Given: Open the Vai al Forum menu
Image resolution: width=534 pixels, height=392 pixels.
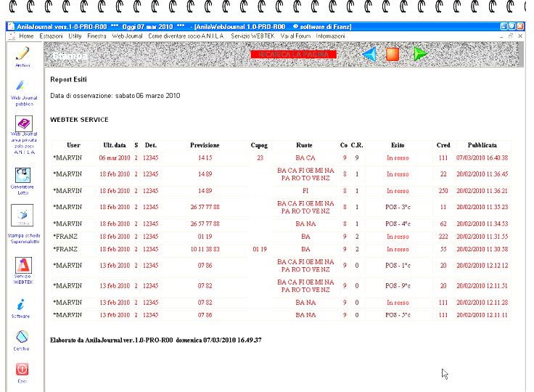Looking at the screenshot, I should click(x=296, y=36).
